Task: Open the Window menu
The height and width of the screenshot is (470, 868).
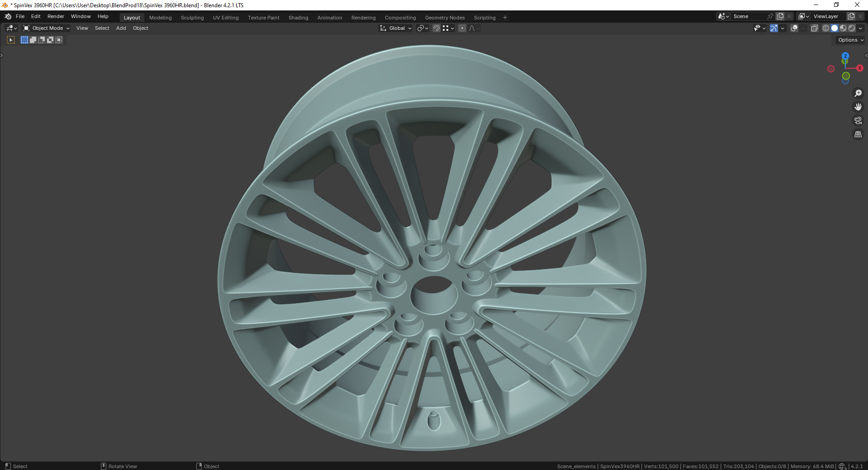Action: coord(81,16)
